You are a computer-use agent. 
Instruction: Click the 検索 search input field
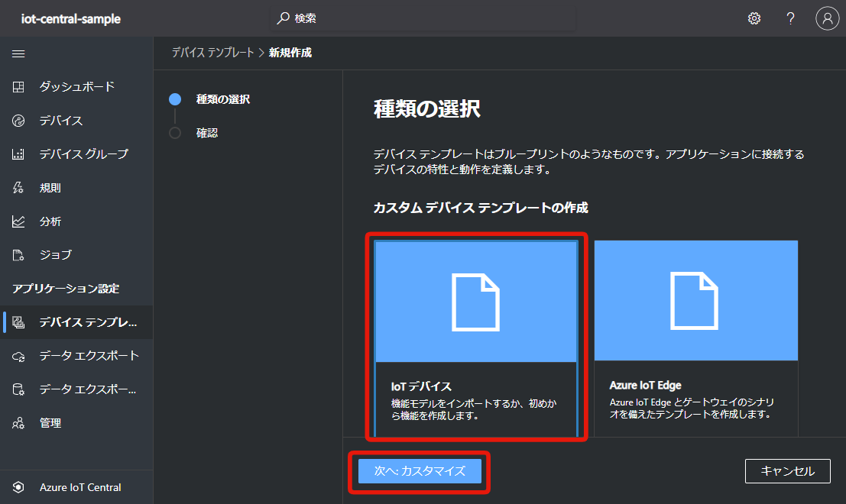(x=423, y=18)
